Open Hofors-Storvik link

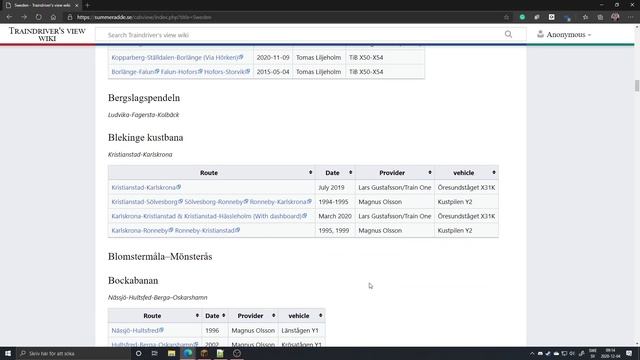(227, 72)
